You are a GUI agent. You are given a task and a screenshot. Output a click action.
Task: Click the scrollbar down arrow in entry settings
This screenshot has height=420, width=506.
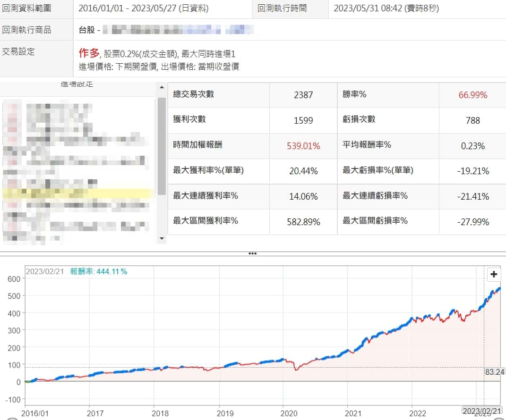point(162,239)
